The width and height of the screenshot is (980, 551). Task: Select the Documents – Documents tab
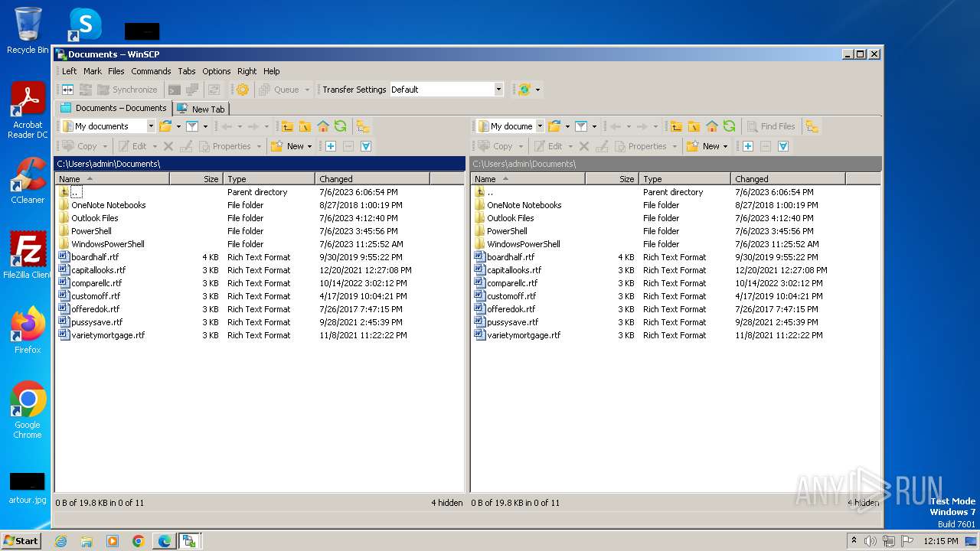click(113, 108)
